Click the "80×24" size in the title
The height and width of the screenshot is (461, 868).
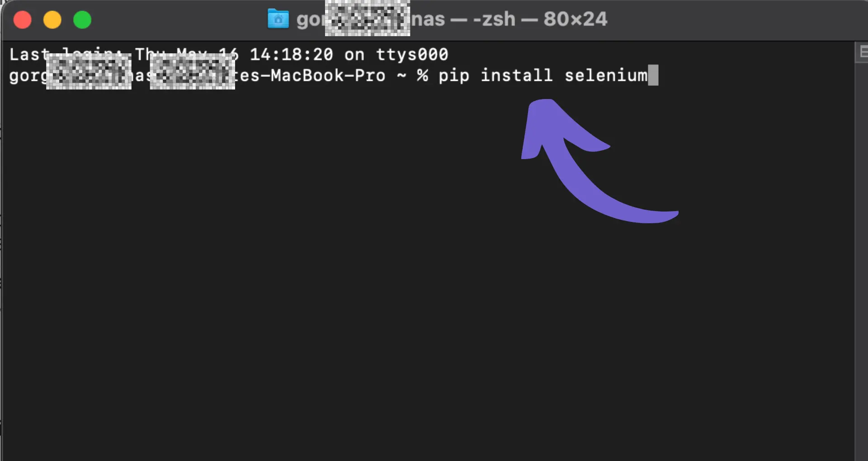pyautogui.click(x=575, y=19)
